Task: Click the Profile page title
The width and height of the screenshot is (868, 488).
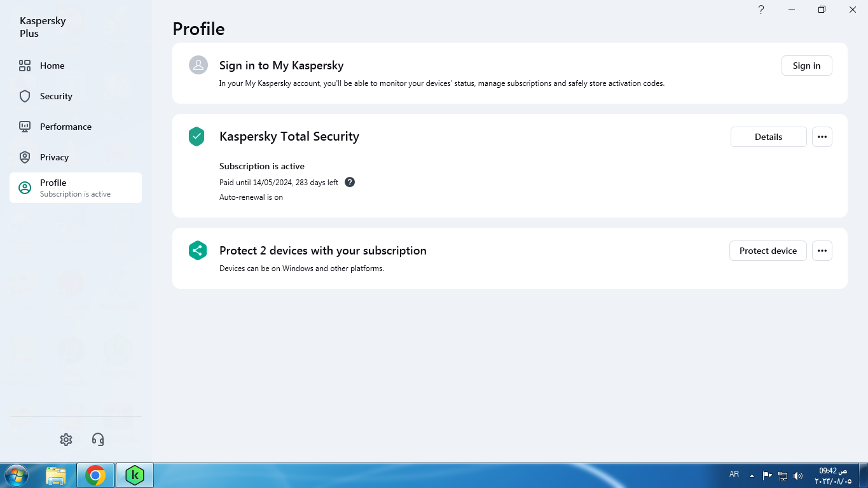Action: [x=198, y=29]
